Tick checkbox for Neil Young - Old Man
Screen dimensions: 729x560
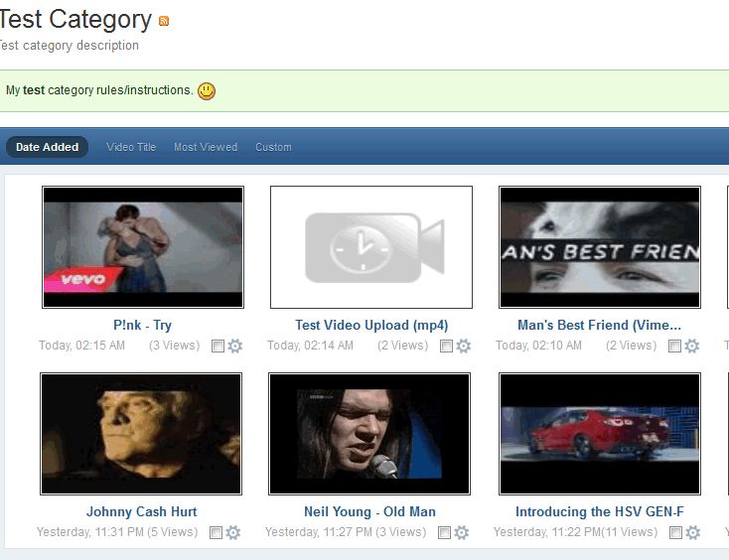pos(444,533)
